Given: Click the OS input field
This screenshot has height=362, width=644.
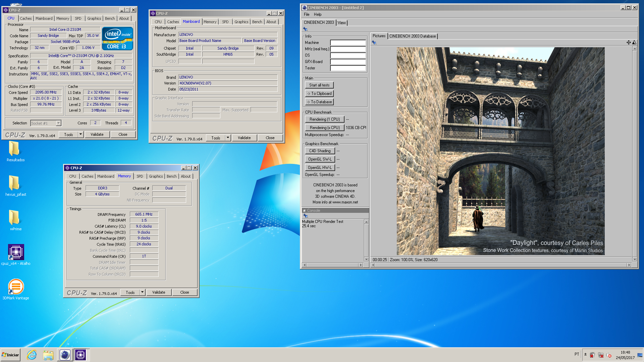Looking at the screenshot, I should pyautogui.click(x=348, y=55).
